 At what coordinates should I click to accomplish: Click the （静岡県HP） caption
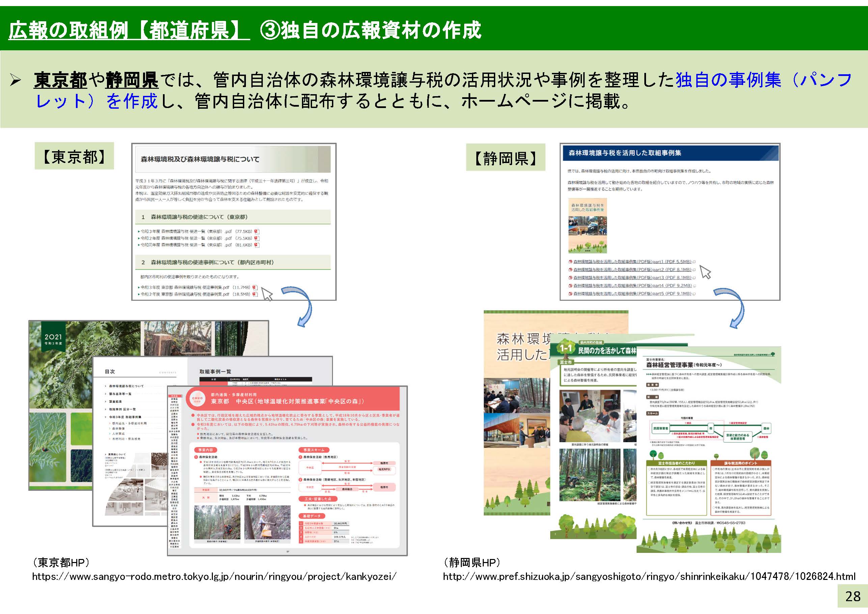click(472, 563)
